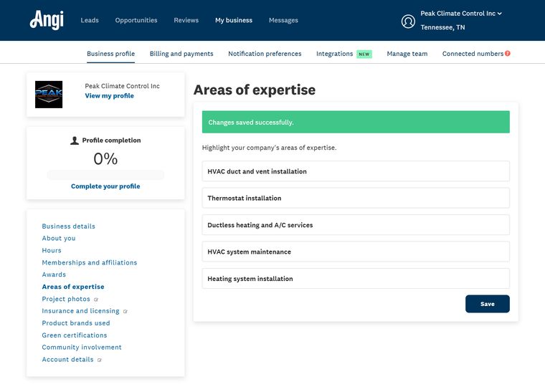545x392 pixels.
Task: Switch to the Billing and payments tab
Action: pyautogui.click(x=181, y=54)
